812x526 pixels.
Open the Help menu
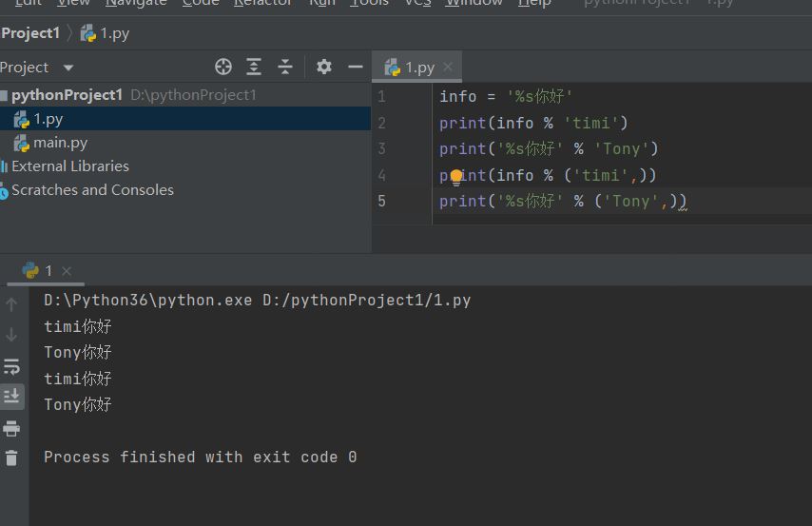click(x=534, y=3)
